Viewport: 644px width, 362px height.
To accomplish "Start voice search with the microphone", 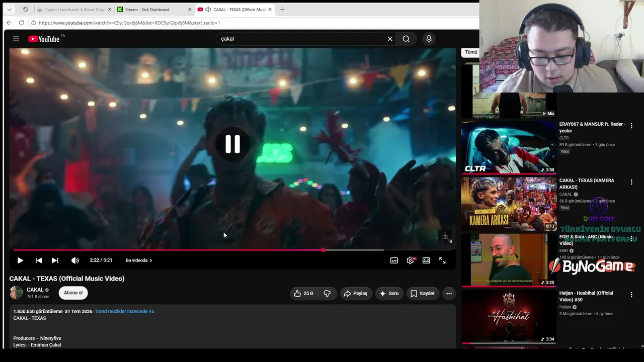I will coord(429,39).
